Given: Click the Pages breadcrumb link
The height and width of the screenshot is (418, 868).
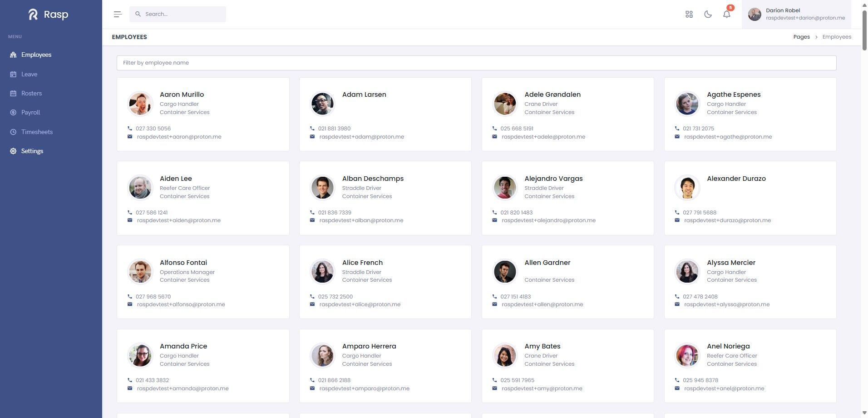Looking at the screenshot, I should pyautogui.click(x=801, y=37).
